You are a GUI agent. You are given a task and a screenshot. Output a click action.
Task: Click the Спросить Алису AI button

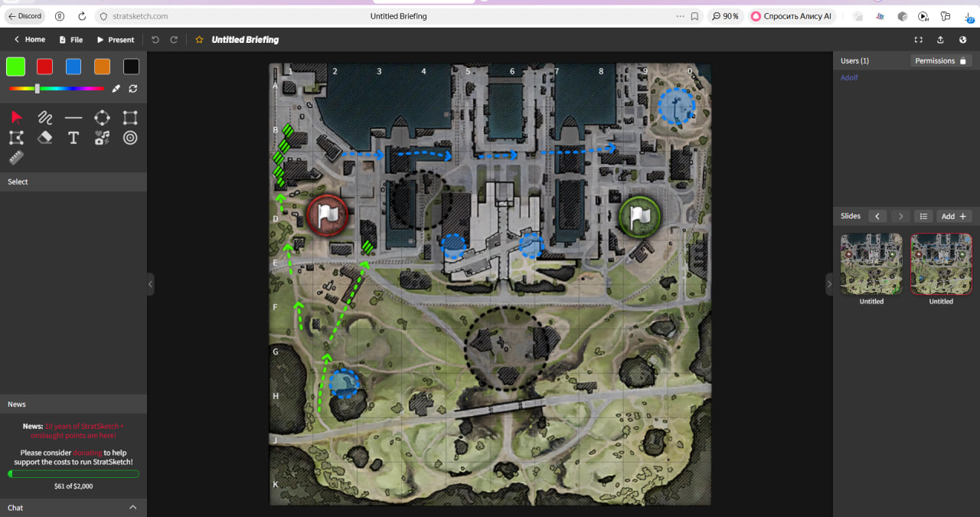coord(792,16)
